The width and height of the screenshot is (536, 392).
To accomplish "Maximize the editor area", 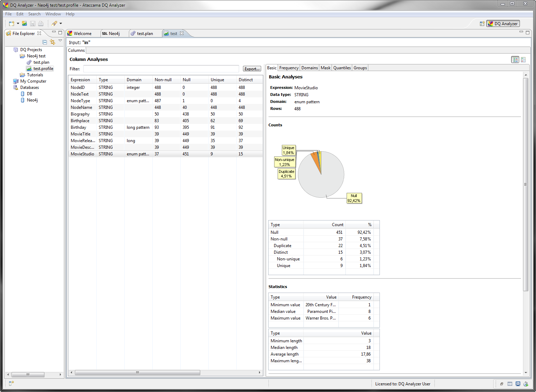I will click(x=528, y=32).
